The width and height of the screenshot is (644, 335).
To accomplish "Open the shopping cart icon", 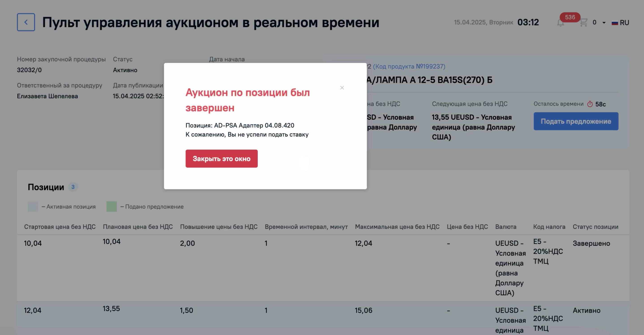I will point(583,22).
